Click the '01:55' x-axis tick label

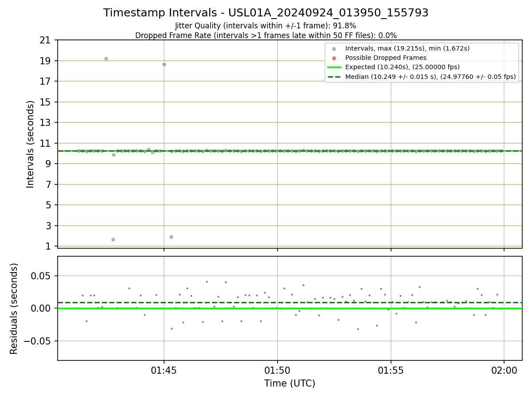pos(391,370)
